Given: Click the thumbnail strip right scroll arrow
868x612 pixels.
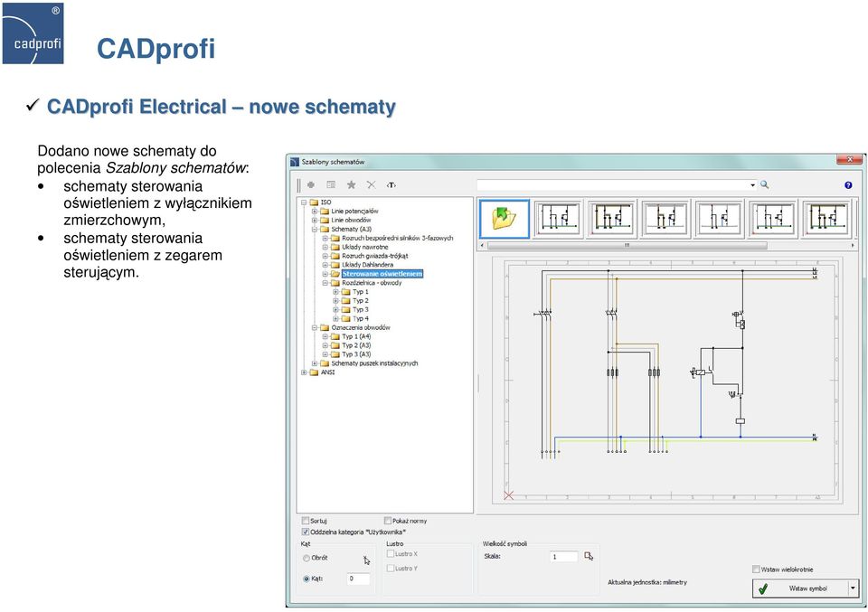Looking at the screenshot, I should point(853,245).
